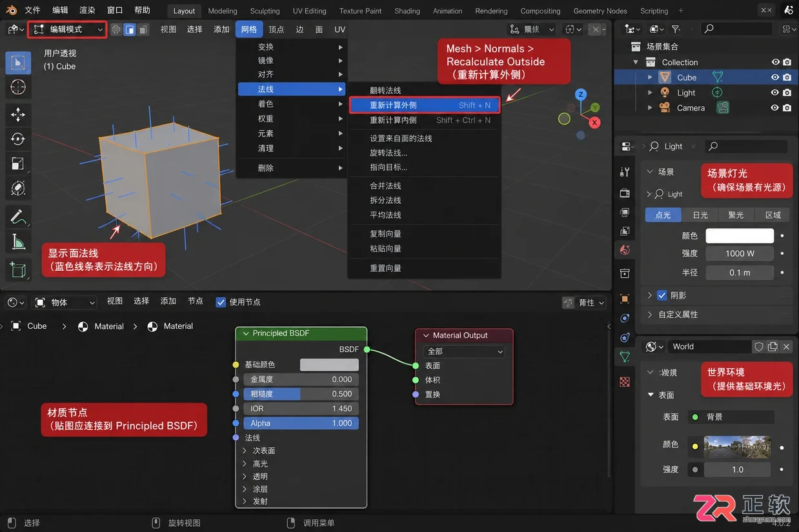799x532 pixels.
Task: Open the 全部 target dropdown in Material Output
Action: pyautogui.click(x=464, y=351)
